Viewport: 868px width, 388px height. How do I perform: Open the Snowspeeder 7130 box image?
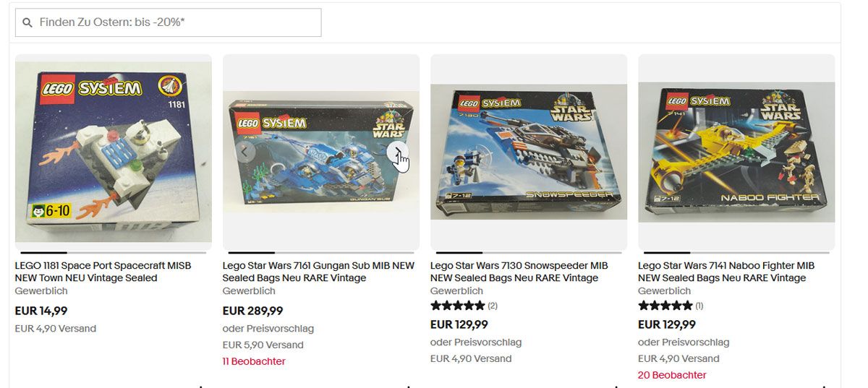coord(529,152)
